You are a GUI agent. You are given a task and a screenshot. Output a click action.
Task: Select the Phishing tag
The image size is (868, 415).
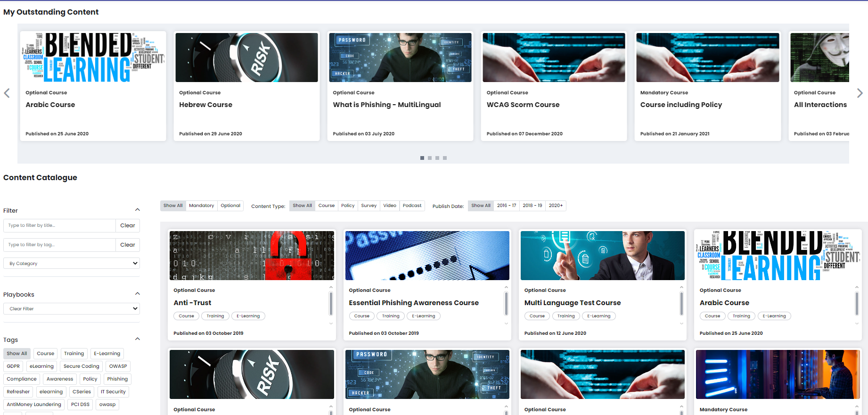(117, 379)
